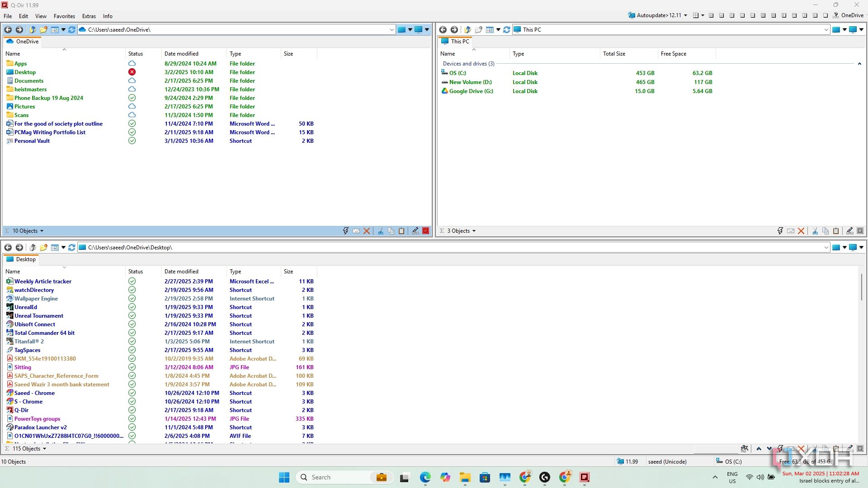The height and width of the screenshot is (488, 868).
Task: Click red Q-Dir icon in OneDrive status bar
Action: click(x=426, y=231)
